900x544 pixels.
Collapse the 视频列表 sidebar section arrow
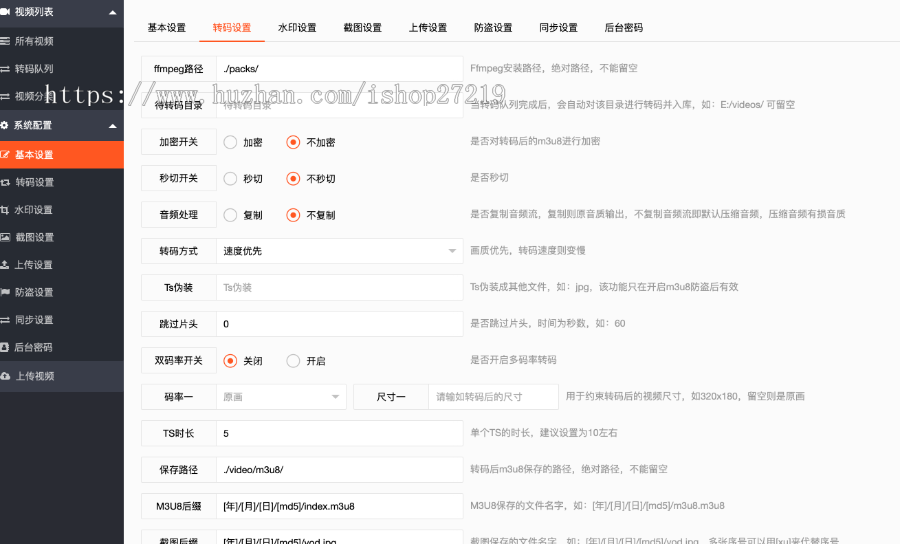pyautogui.click(x=112, y=13)
